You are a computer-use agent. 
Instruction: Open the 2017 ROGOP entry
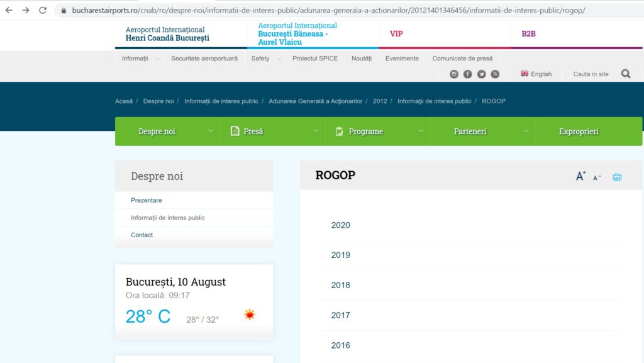coord(340,315)
